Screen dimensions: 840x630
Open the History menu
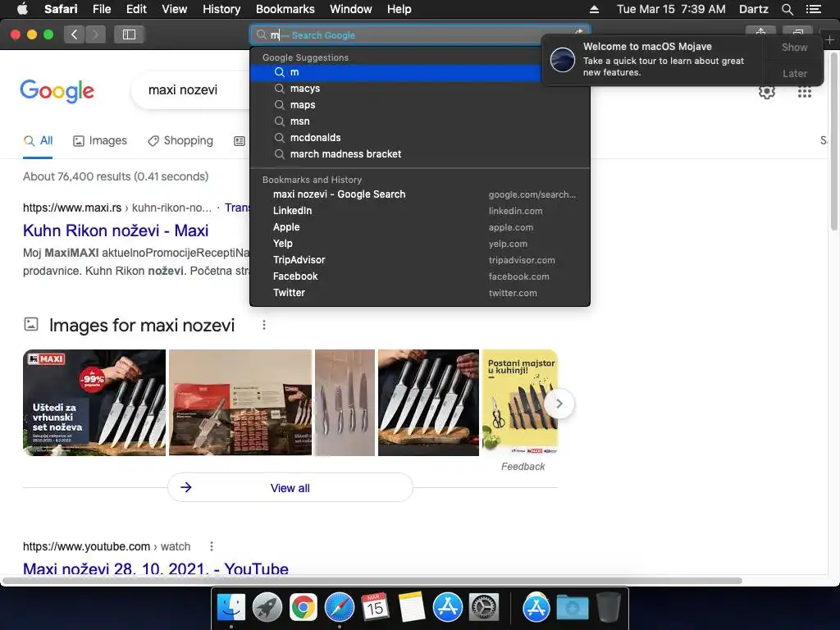coord(221,9)
